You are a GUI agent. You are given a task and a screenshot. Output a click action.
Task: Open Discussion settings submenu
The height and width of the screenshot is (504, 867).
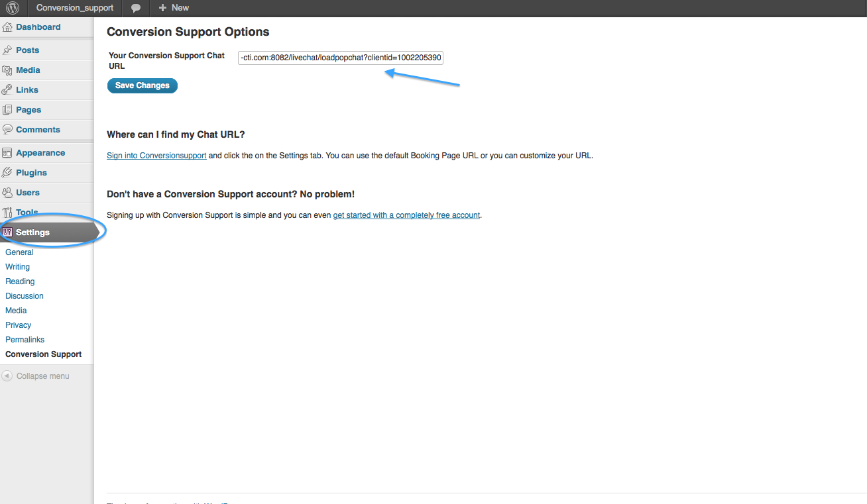tap(25, 296)
